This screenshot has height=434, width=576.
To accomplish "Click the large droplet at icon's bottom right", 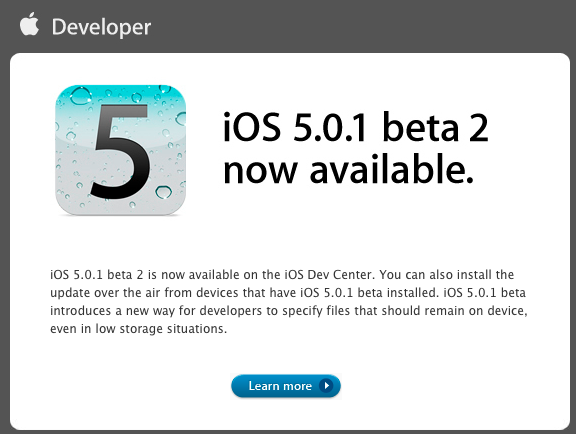I will [163, 191].
